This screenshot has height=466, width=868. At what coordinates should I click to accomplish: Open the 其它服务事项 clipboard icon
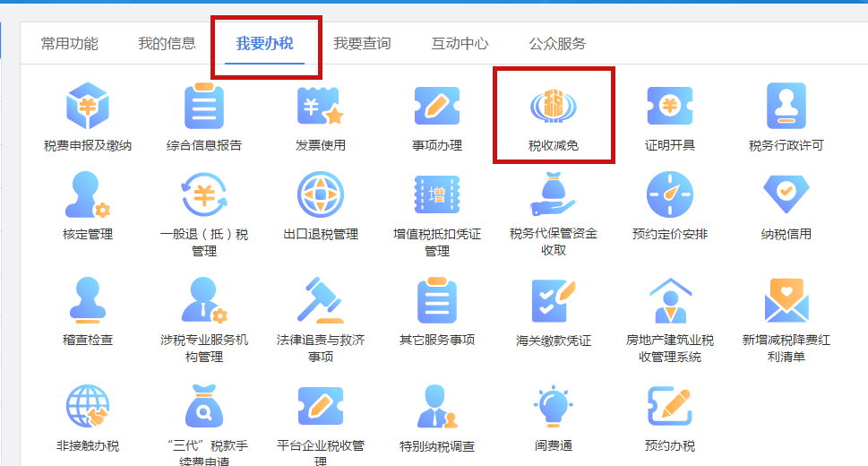click(x=437, y=300)
